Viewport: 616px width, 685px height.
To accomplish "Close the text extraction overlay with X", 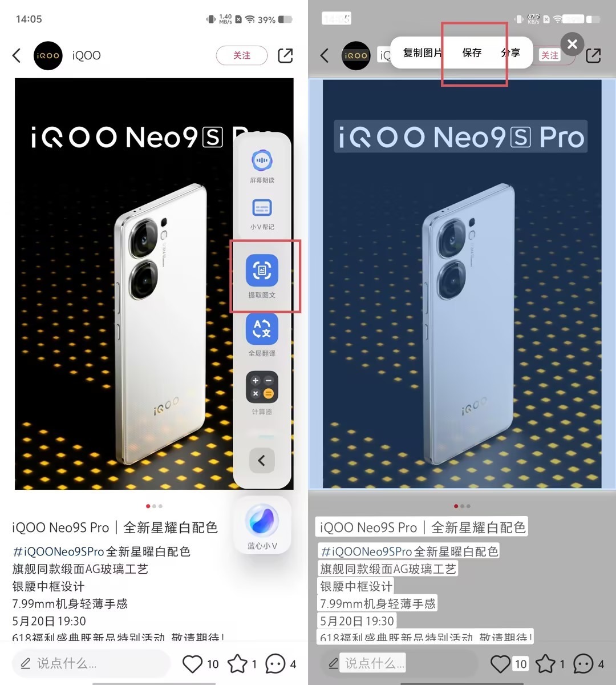I will (572, 43).
